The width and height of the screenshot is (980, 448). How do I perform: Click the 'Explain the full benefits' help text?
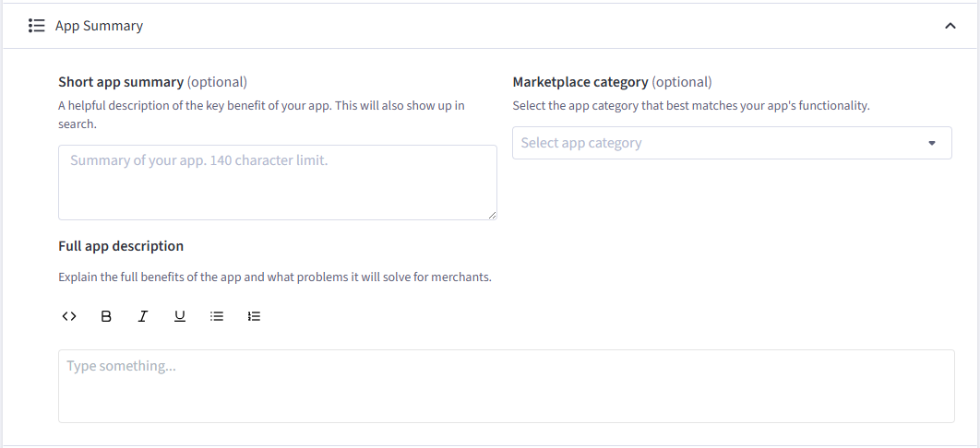click(275, 277)
